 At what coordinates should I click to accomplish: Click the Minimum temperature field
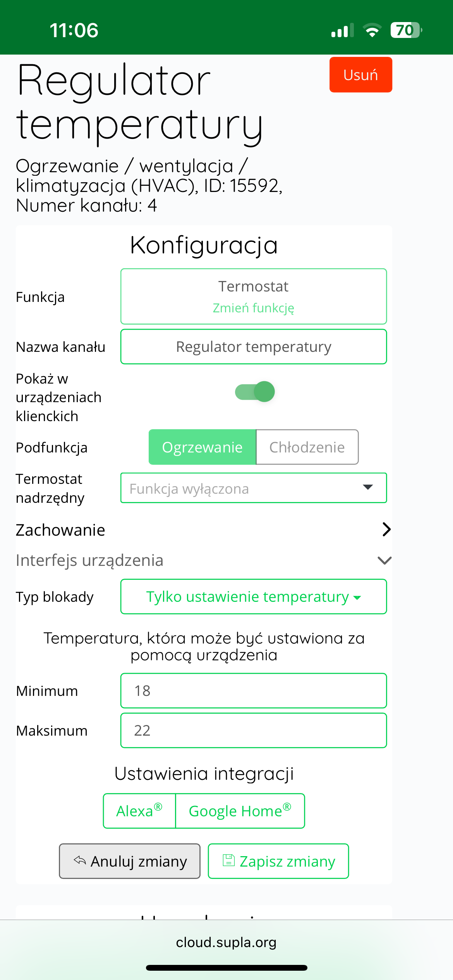(x=254, y=691)
